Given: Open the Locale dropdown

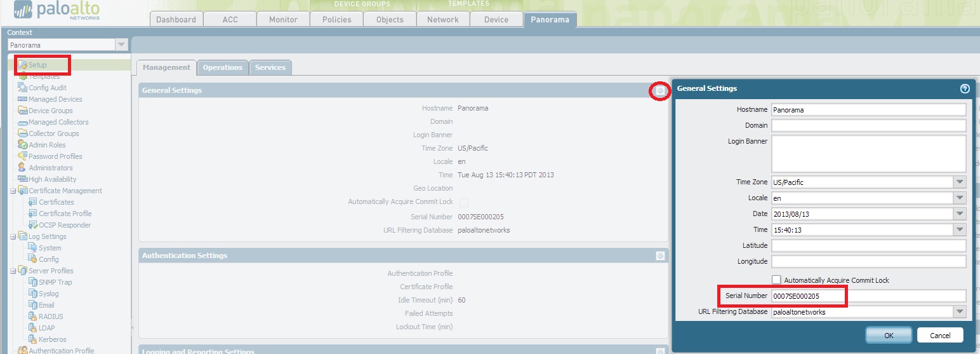Looking at the screenshot, I should (960, 198).
